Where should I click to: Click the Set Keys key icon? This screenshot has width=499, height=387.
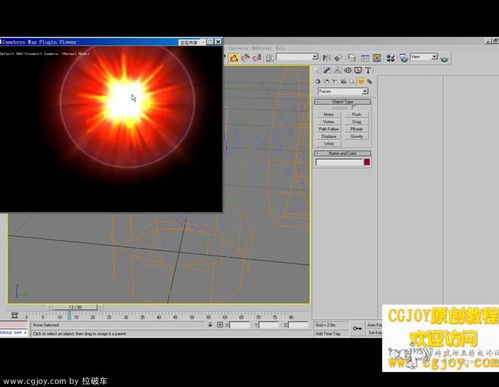(x=357, y=328)
